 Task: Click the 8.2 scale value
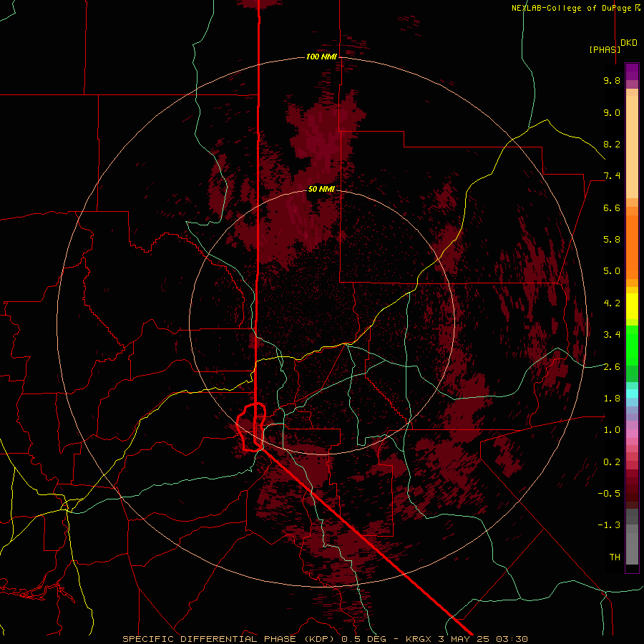(612, 144)
